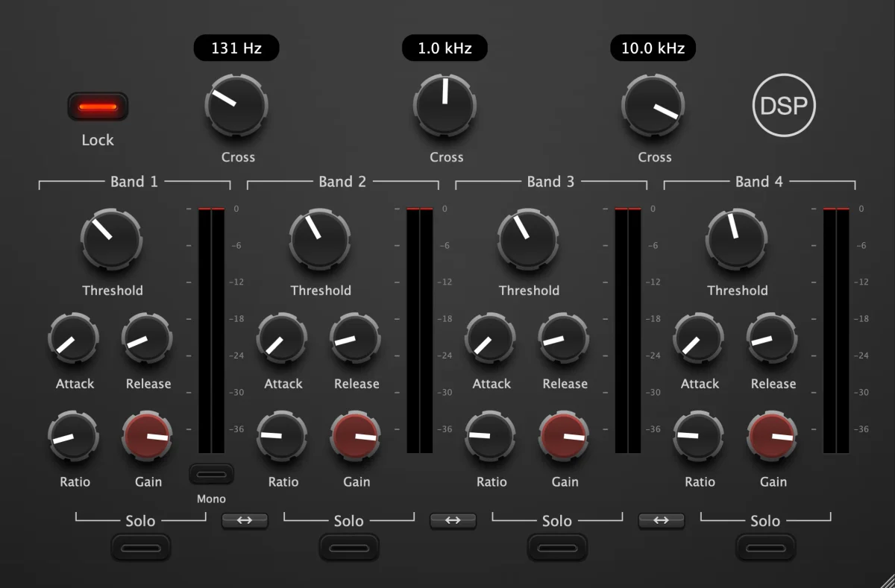Viewport: 895px width, 588px height.
Task: Click the Band 1 Ratio knob
Action: click(x=74, y=436)
